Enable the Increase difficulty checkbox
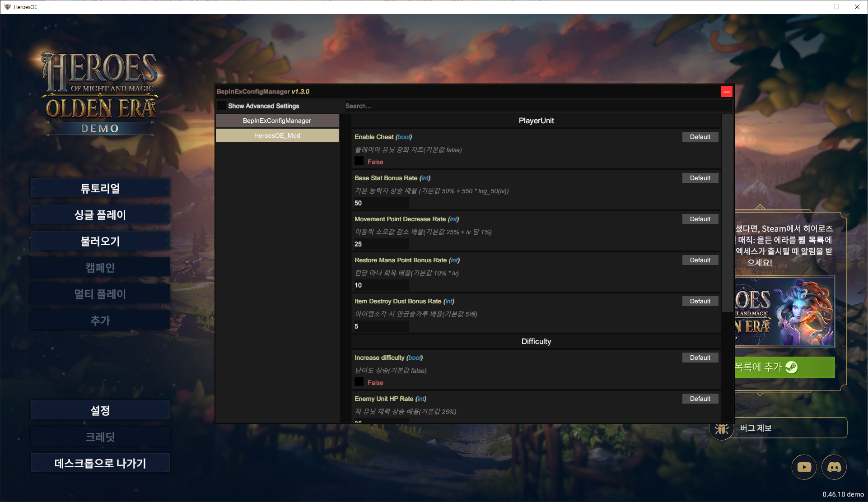This screenshot has width=868, height=502. tap(359, 382)
